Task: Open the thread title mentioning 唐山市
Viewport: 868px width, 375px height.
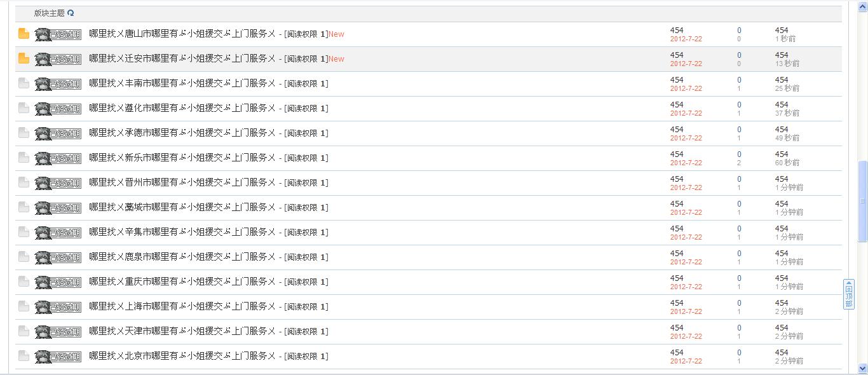Action: (x=182, y=34)
